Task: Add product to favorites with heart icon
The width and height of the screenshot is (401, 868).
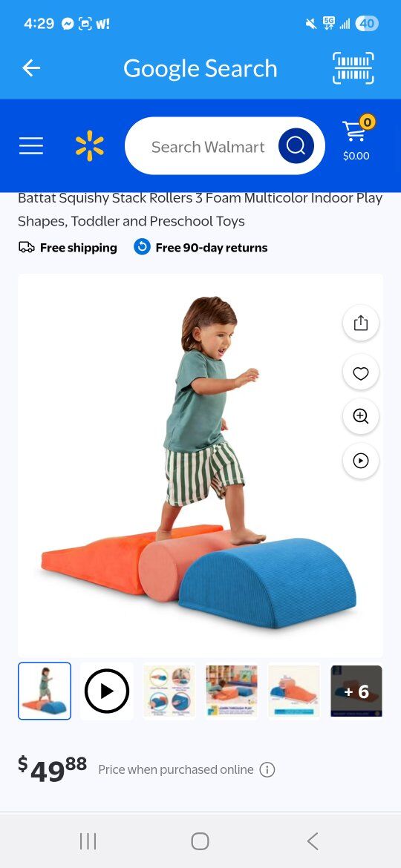Action: 361,374
